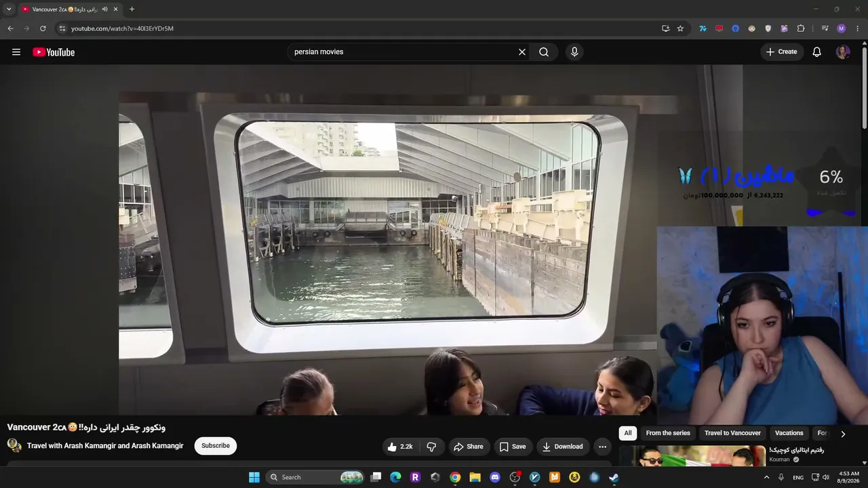The width and height of the screenshot is (868, 488).
Task: Click the video player to pause
Action: 387,241
